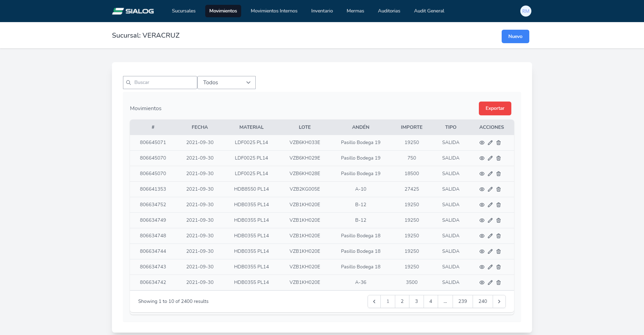View movement 806634748 via eye icon
This screenshot has width=644, height=335.
[482, 236]
